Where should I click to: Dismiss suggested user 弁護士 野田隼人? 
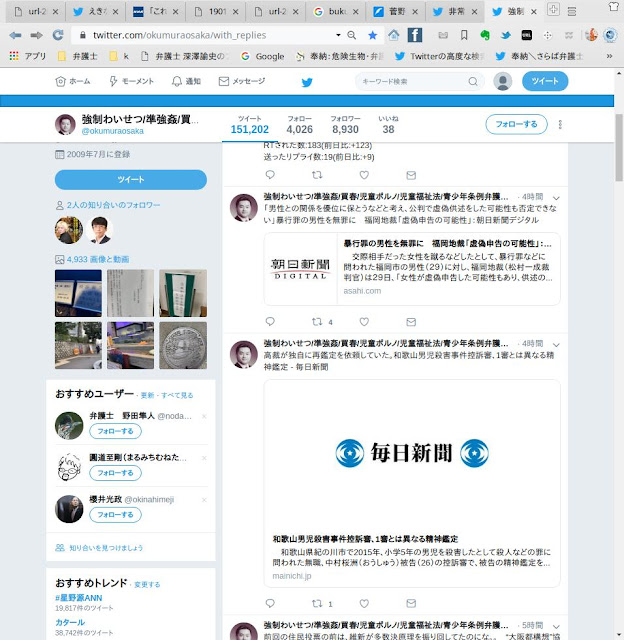pyautogui.click(x=204, y=416)
